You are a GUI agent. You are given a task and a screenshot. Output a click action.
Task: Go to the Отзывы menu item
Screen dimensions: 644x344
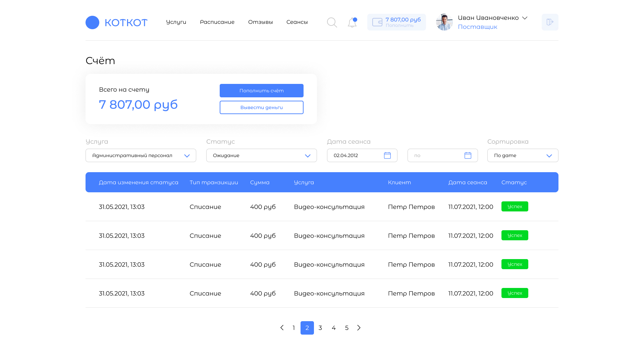pyautogui.click(x=260, y=22)
